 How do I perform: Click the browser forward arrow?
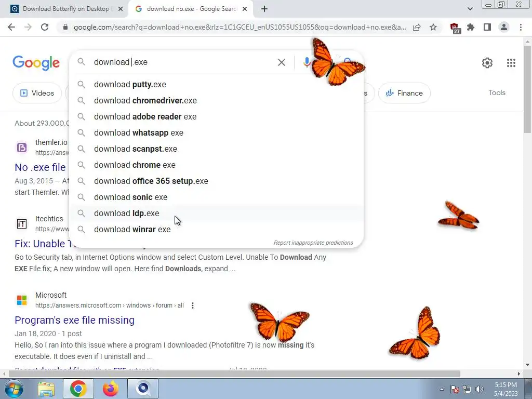[28, 27]
